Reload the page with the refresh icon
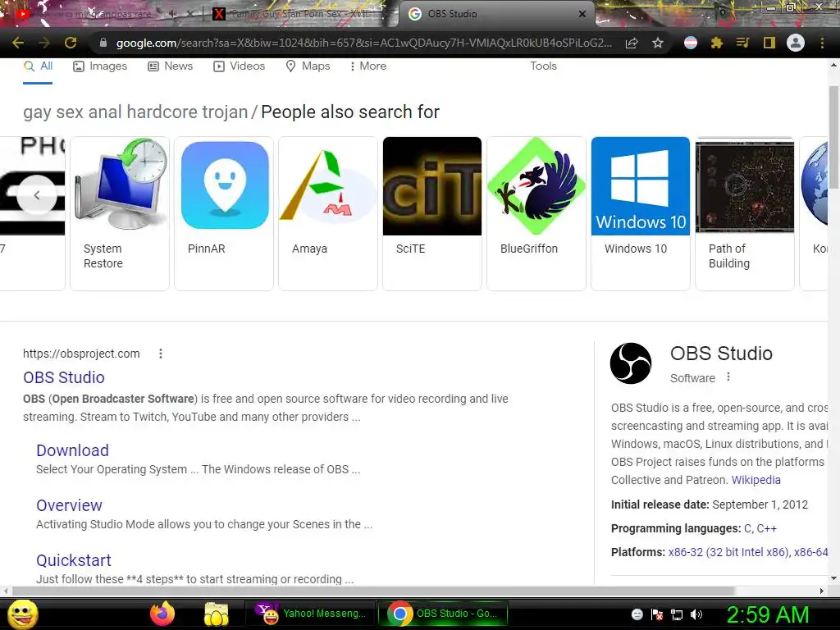This screenshot has height=630, width=840. (x=71, y=43)
